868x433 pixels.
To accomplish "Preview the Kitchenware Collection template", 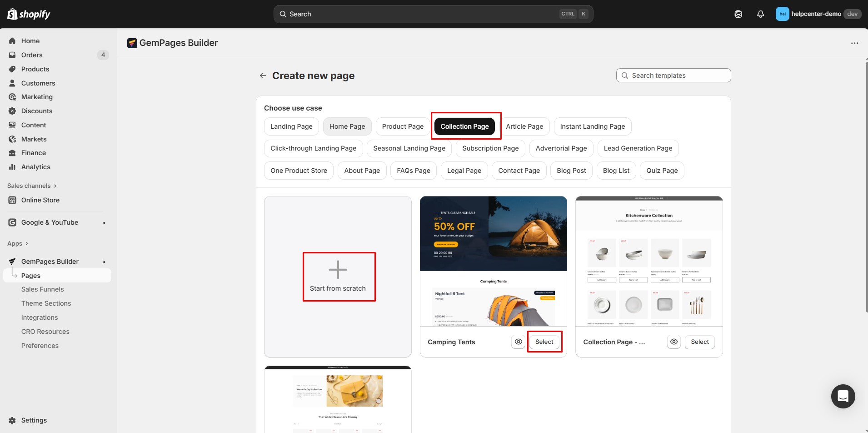I will pos(673,342).
